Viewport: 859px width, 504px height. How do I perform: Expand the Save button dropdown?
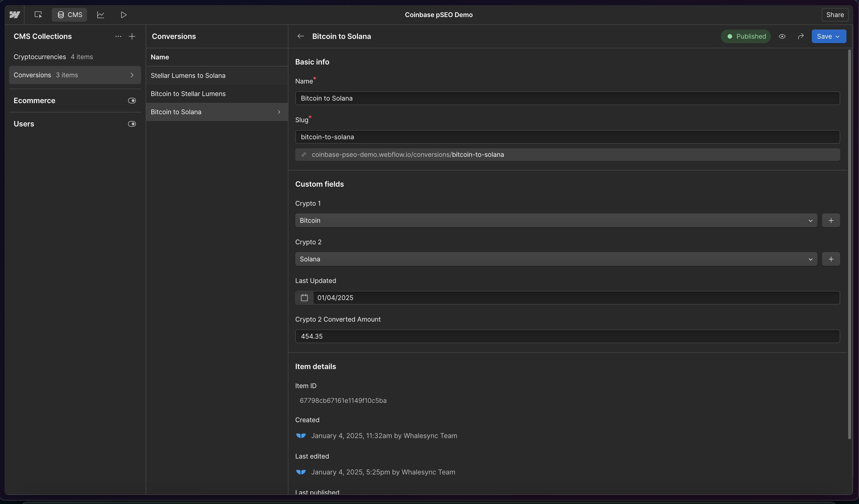point(837,36)
